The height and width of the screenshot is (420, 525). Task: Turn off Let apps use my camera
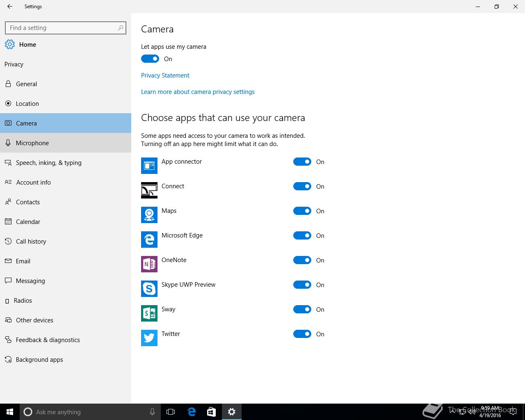coord(150,59)
